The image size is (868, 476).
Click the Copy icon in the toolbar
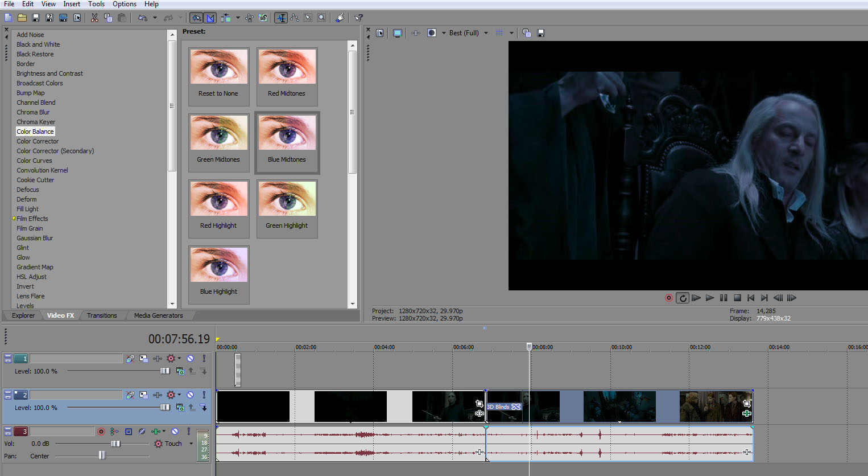click(x=108, y=18)
